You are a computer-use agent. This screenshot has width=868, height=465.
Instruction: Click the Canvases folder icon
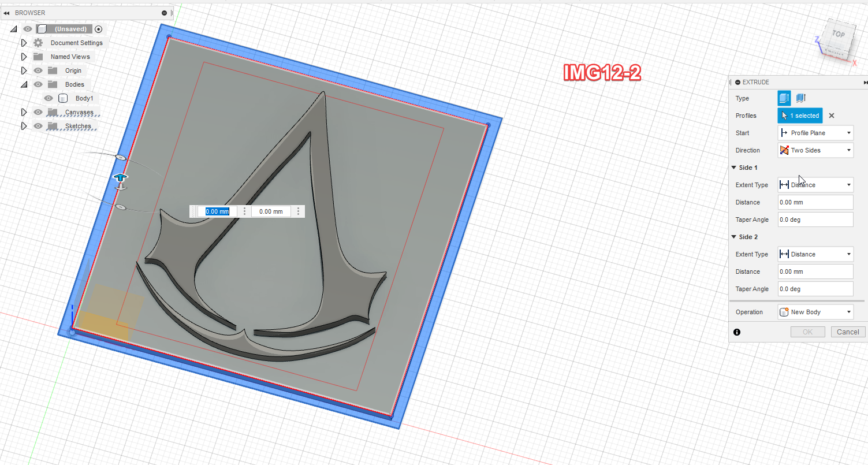point(53,112)
